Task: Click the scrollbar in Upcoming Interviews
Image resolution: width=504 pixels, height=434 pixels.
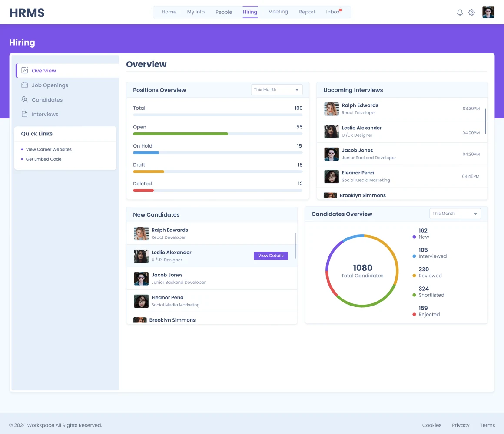Action: point(485,121)
